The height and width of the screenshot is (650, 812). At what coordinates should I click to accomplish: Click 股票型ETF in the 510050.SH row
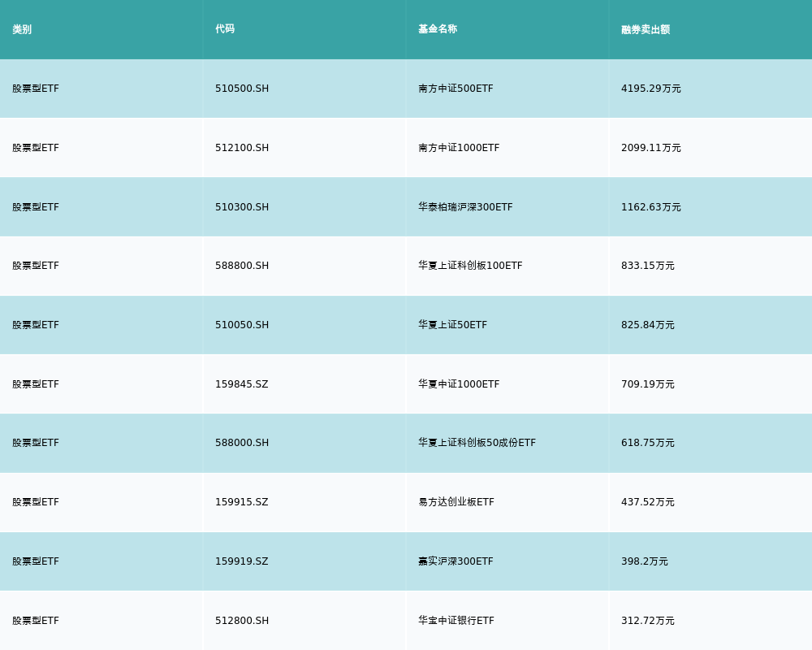[36, 325]
